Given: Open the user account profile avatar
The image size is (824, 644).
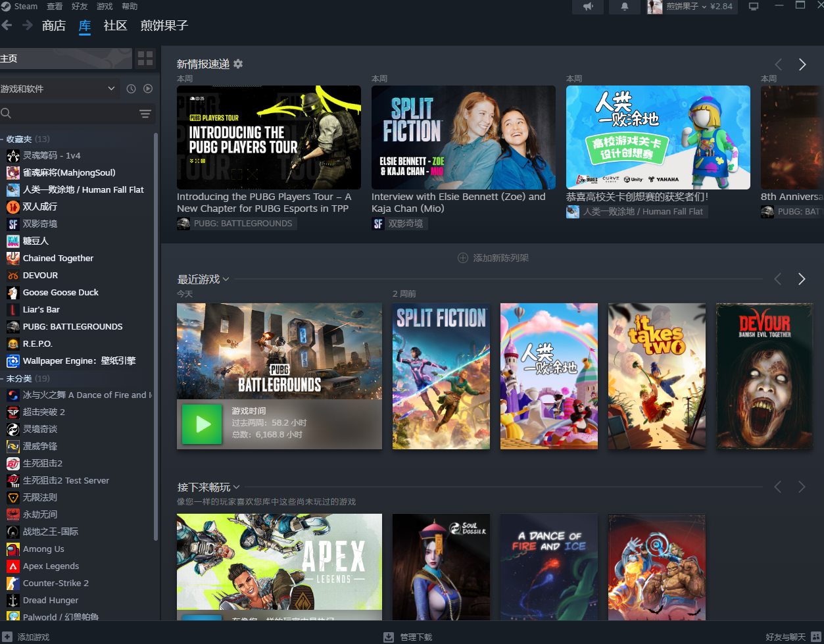Looking at the screenshot, I should (654, 7).
